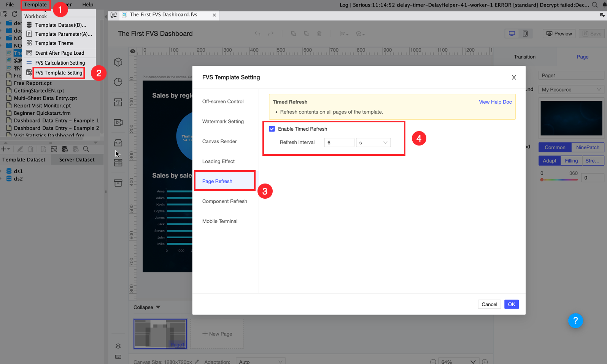Open the 64% zoom level dropdown

[458, 362]
